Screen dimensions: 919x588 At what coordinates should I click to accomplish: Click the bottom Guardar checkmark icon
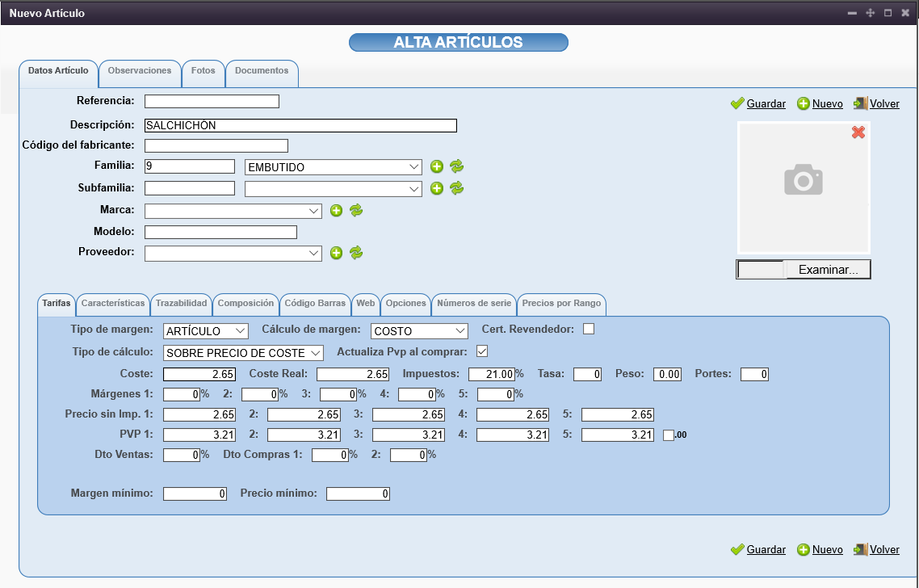(x=737, y=550)
